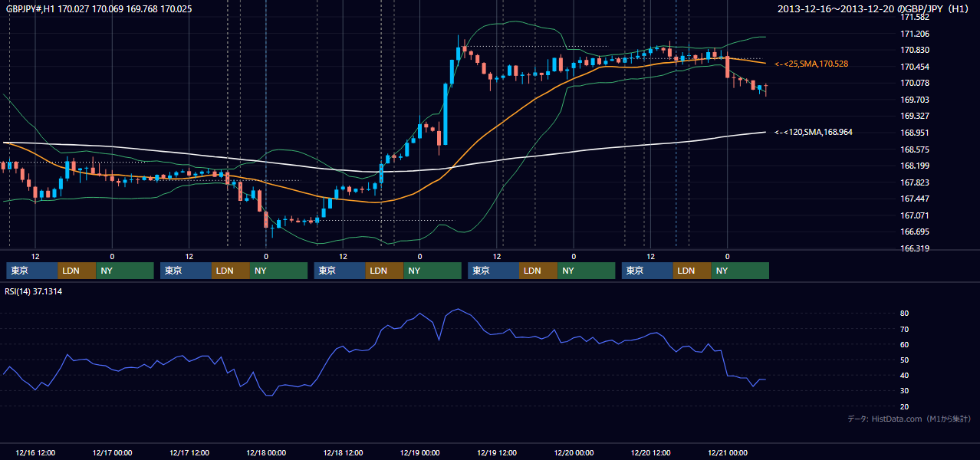The width and height of the screenshot is (980, 460).
Task: Select the first day's NY session block
Action: 125,271
